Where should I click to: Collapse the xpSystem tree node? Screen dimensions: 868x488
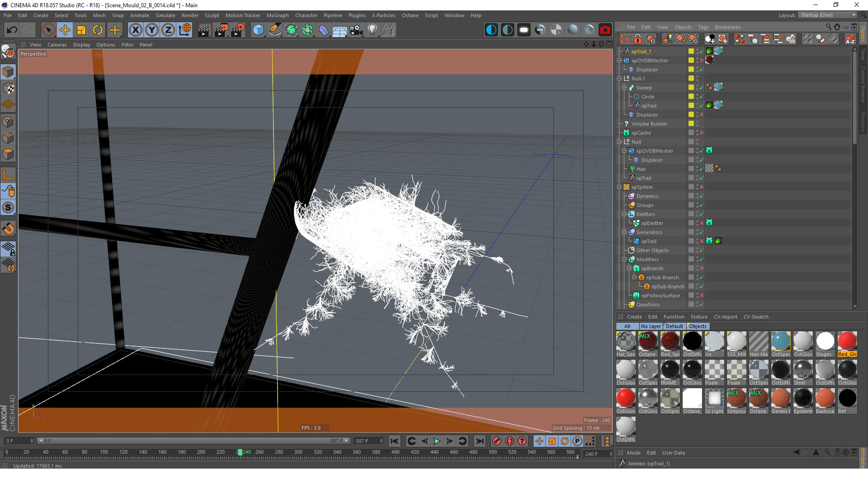(619, 187)
